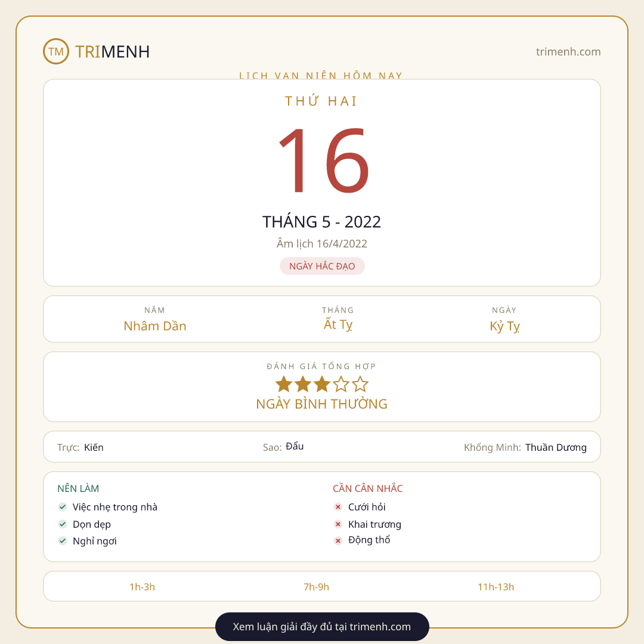644x644 pixels.
Task: Click the red X icon beside Khai trương
Action: (x=338, y=524)
